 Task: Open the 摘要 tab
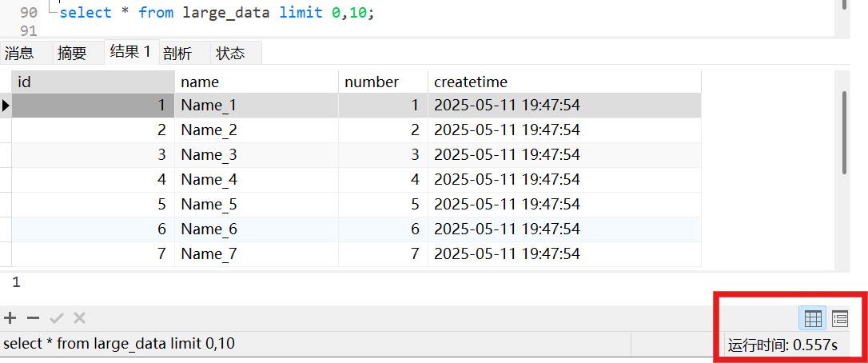(x=72, y=54)
